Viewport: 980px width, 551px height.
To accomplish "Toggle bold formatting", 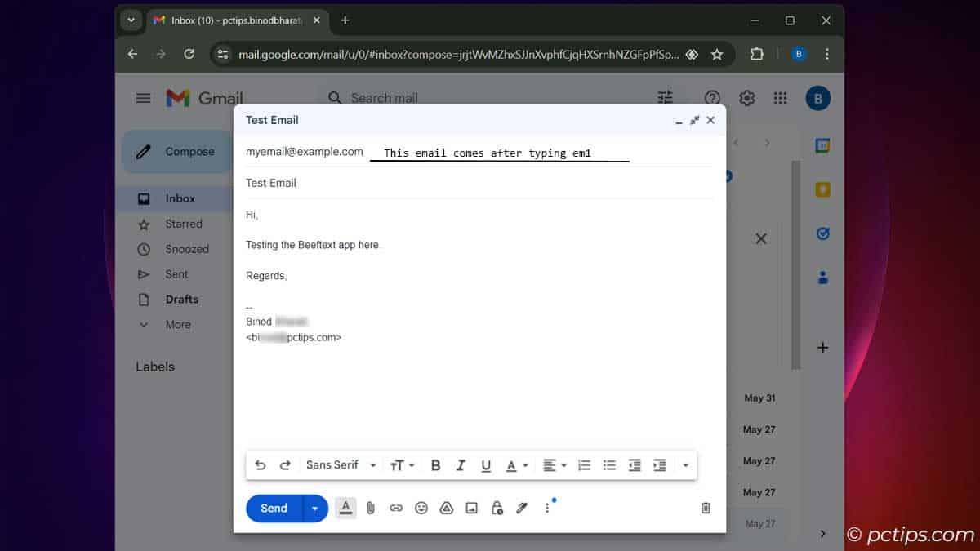I will pyautogui.click(x=435, y=464).
